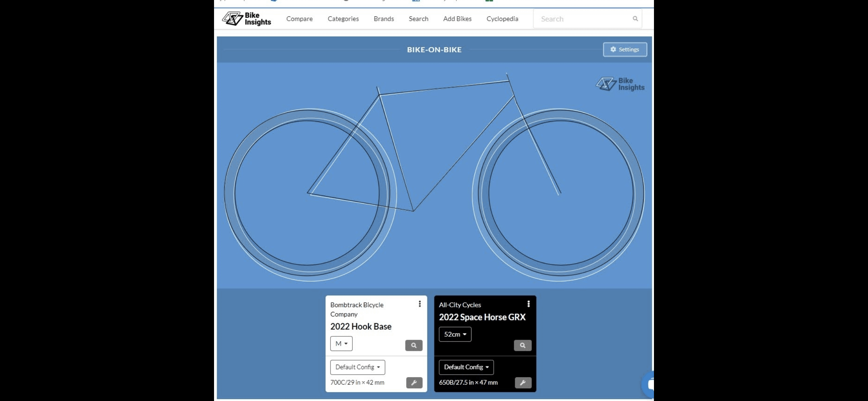Screen dimensions: 868x401
Task: Open the Space Horse GRX three-dot menu
Action: pyautogui.click(x=529, y=304)
